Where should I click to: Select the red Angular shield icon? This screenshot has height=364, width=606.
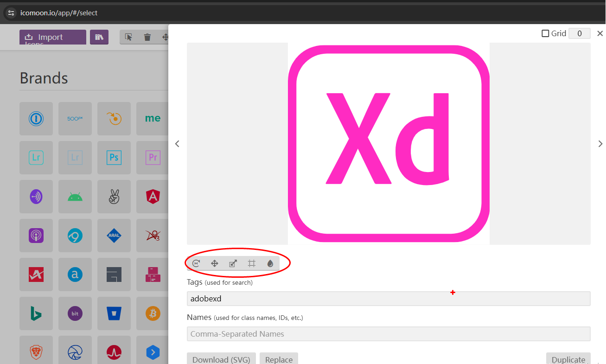click(153, 197)
